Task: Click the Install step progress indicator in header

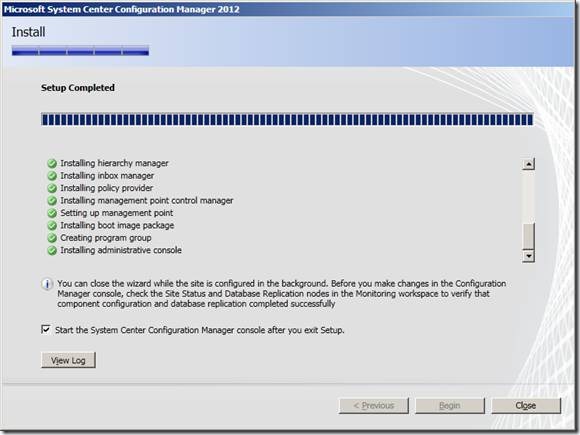Action: click(80, 50)
